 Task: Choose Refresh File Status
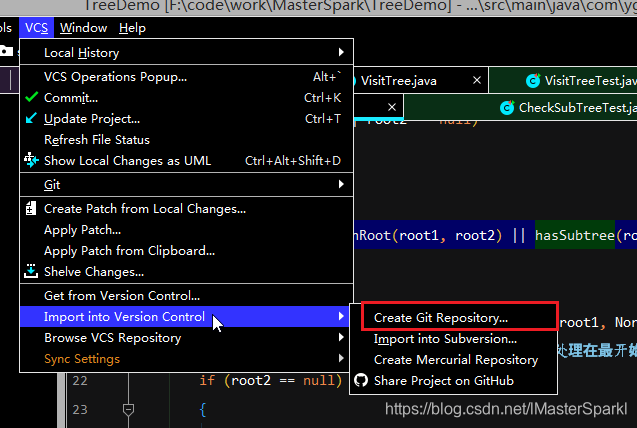(186, 140)
